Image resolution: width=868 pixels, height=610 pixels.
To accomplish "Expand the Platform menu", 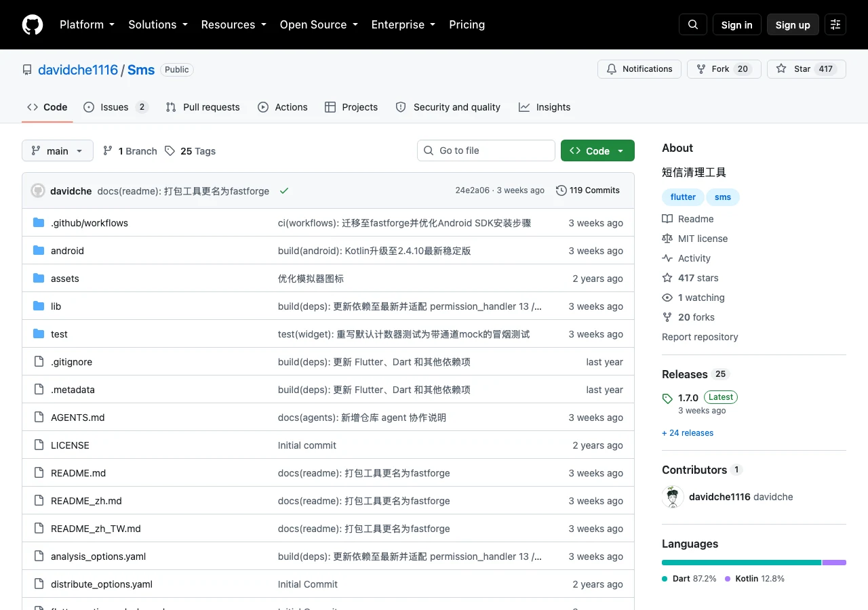I will pos(87,24).
